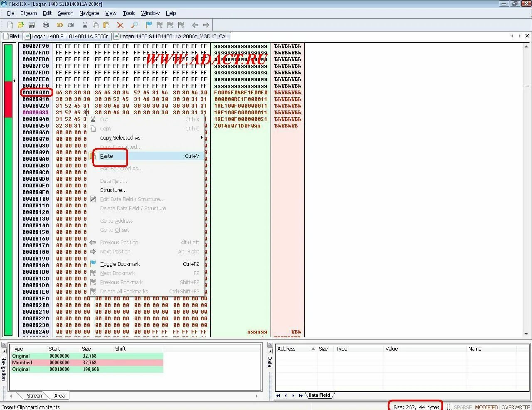Click the Value column header
Image resolution: width=532 pixels, height=410 pixels.
(425, 349)
